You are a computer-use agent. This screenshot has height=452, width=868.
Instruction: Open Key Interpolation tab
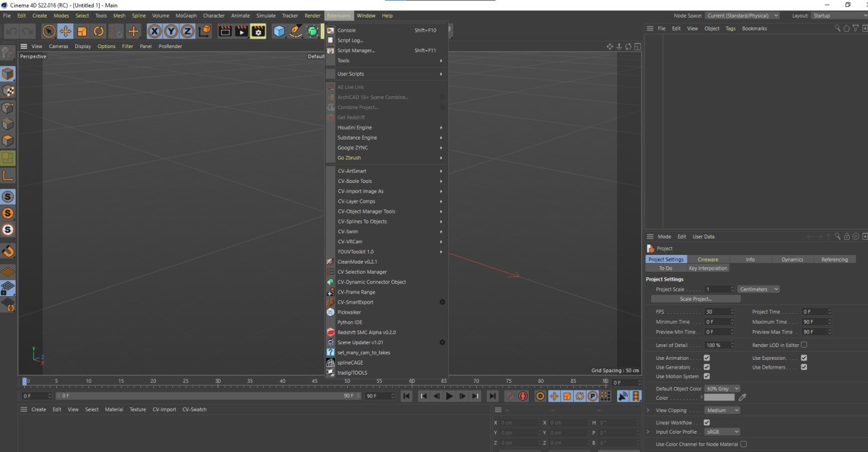point(707,268)
